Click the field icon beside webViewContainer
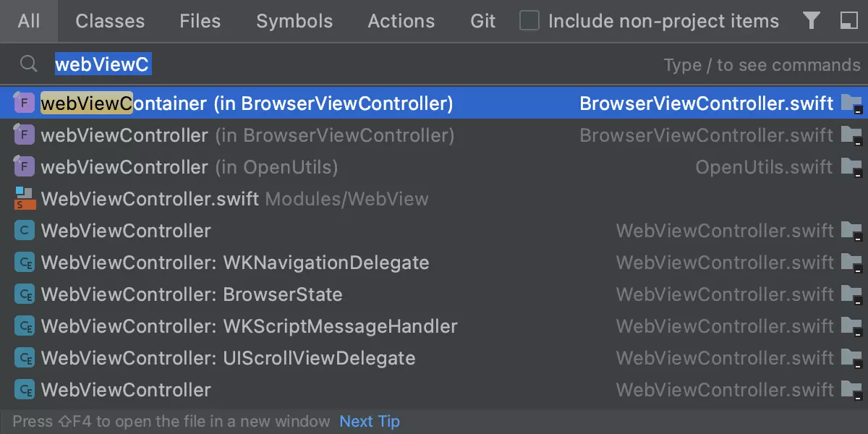Image resolution: width=868 pixels, height=434 pixels. click(25, 103)
